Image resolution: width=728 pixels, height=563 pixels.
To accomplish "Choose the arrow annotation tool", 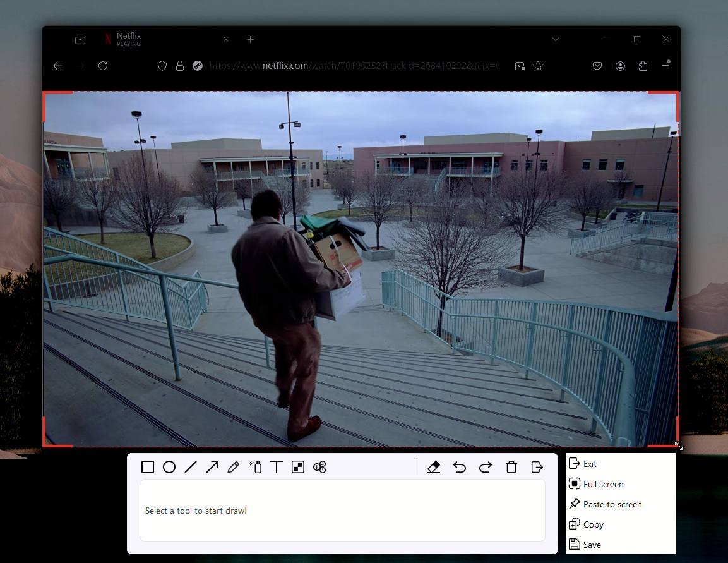I will point(212,467).
